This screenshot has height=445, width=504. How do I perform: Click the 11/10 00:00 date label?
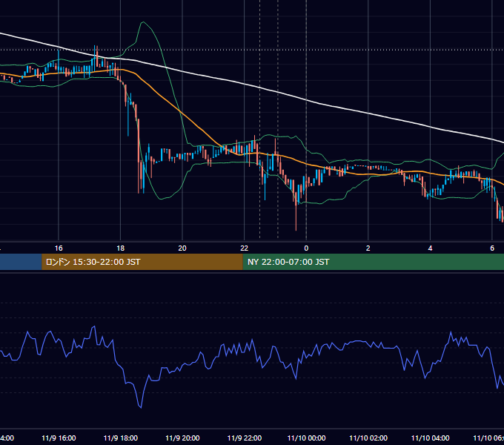[306, 438]
